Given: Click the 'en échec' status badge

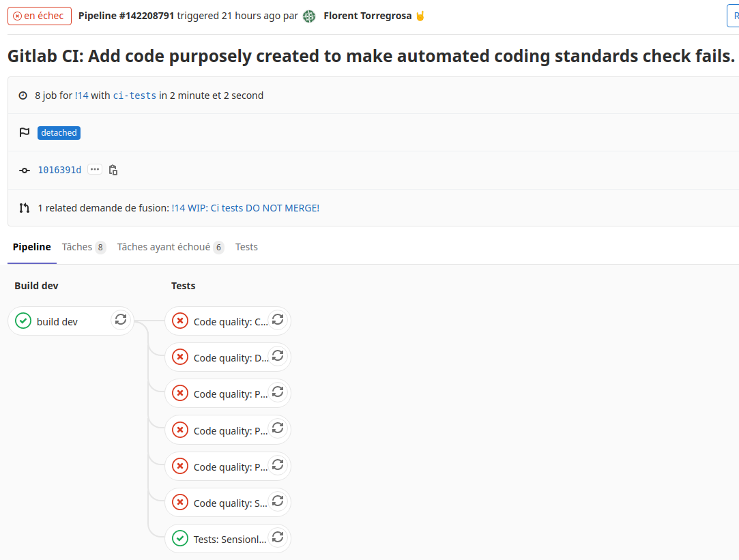Looking at the screenshot, I should coord(40,16).
